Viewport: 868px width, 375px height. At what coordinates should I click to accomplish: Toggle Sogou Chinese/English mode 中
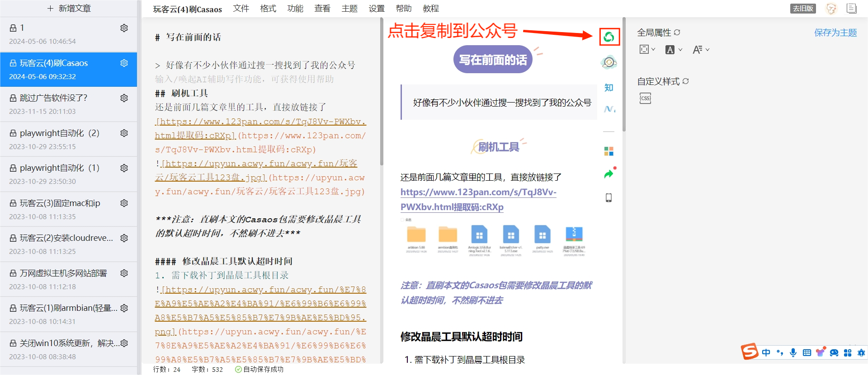coord(766,352)
